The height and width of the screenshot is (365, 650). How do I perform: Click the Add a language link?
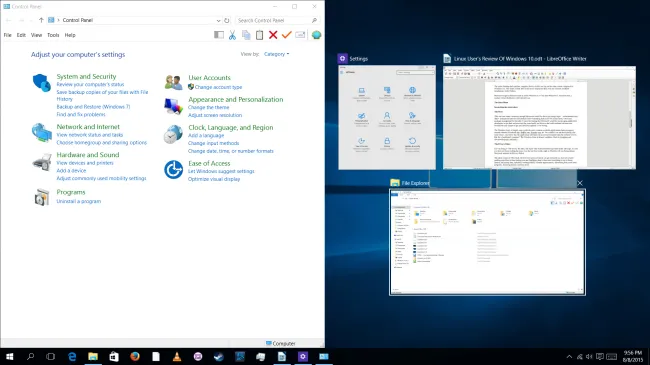pyautogui.click(x=206, y=136)
